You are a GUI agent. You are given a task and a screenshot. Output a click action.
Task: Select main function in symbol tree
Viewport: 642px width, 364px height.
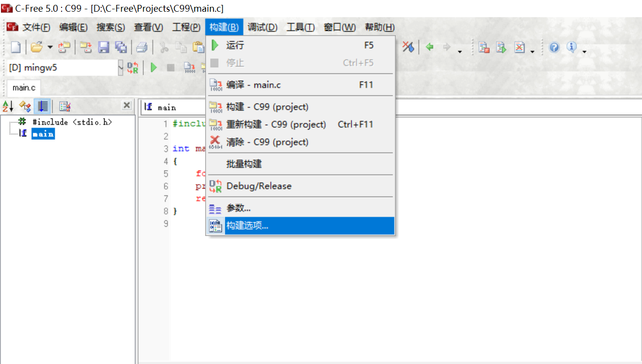[x=43, y=134]
